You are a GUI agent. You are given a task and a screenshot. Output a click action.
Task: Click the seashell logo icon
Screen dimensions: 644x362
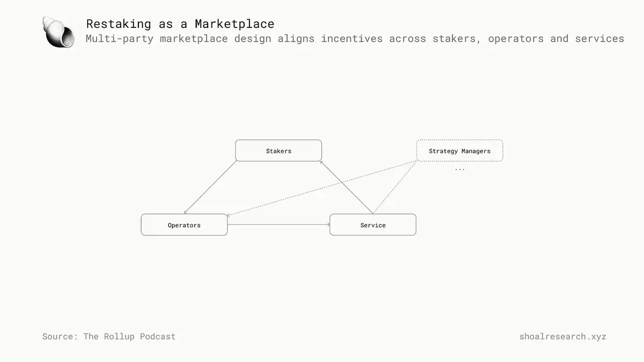pos(58,32)
